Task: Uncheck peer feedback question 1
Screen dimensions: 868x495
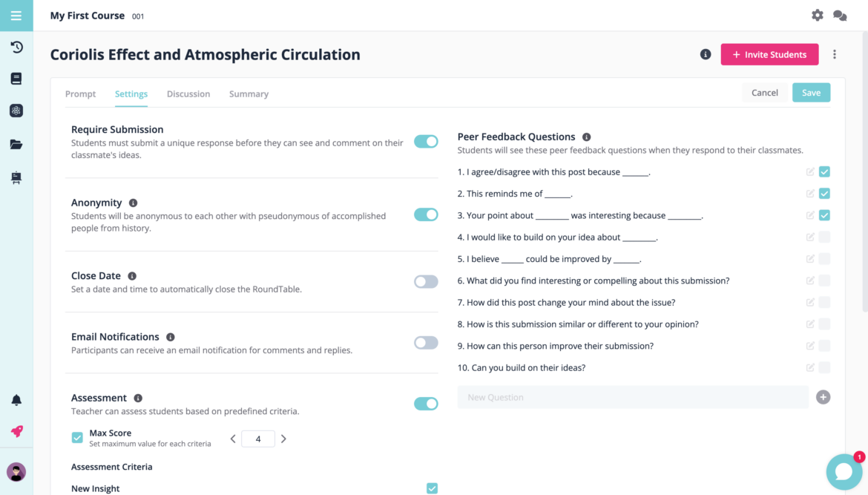Action: 824,171
